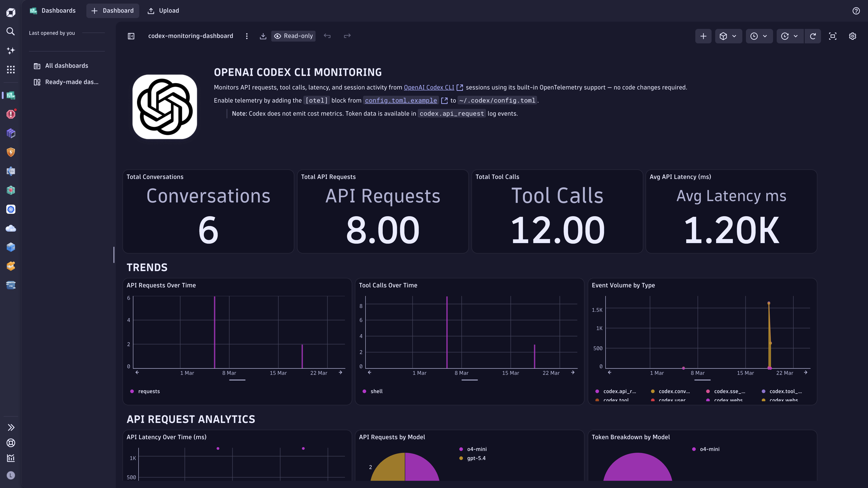
Task: Expand the left navigation dock
Action: tap(11, 427)
